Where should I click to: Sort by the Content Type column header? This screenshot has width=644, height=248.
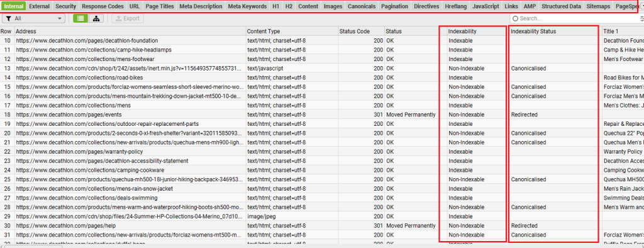[x=292, y=31]
